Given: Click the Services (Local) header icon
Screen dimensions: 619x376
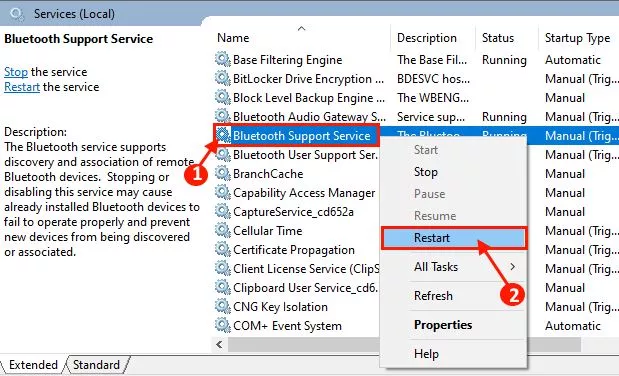Looking at the screenshot, I should [x=17, y=14].
